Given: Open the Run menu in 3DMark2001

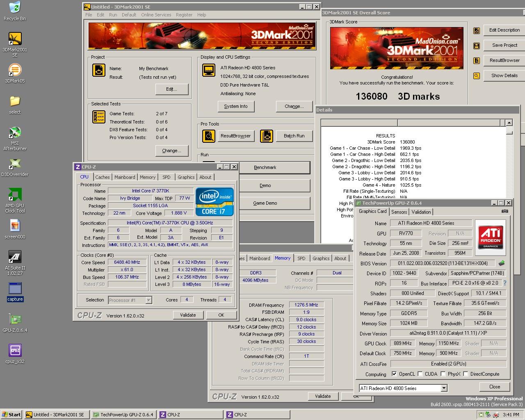Looking at the screenshot, I should pos(113,15).
